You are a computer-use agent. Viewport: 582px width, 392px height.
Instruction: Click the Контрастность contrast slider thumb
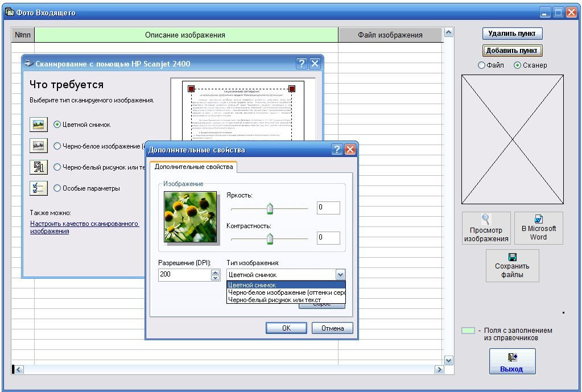click(x=270, y=239)
